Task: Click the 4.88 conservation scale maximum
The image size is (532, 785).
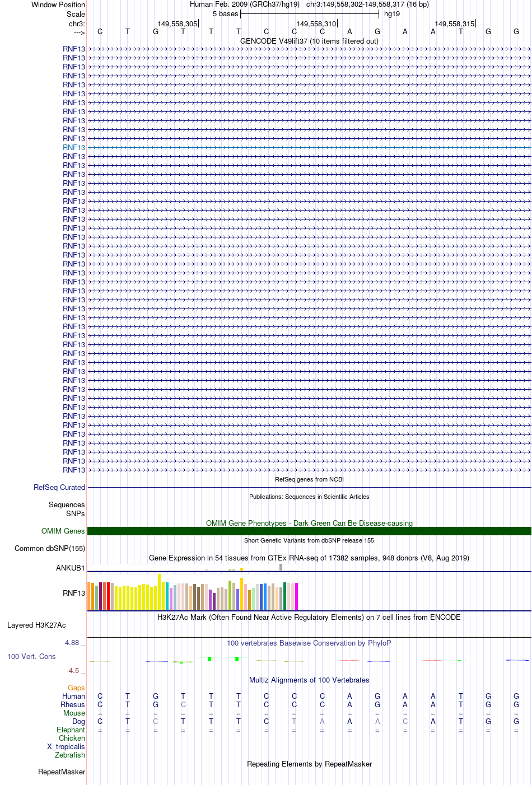Action: 72,642
